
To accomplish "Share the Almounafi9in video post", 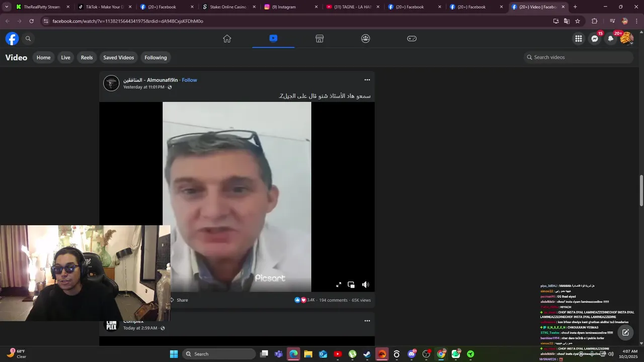I will coord(179,300).
